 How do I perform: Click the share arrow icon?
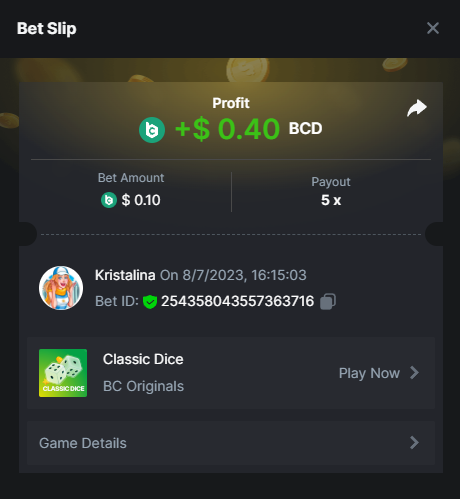click(417, 108)
